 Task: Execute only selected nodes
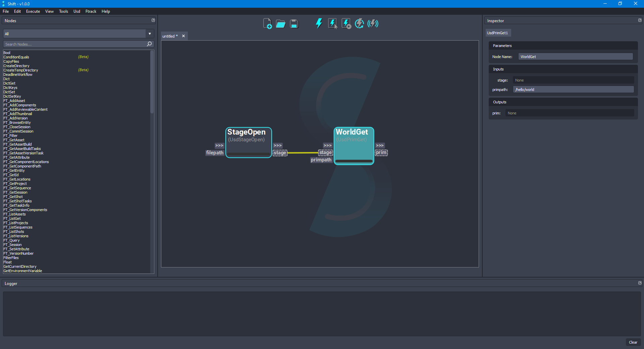point(332,23)
